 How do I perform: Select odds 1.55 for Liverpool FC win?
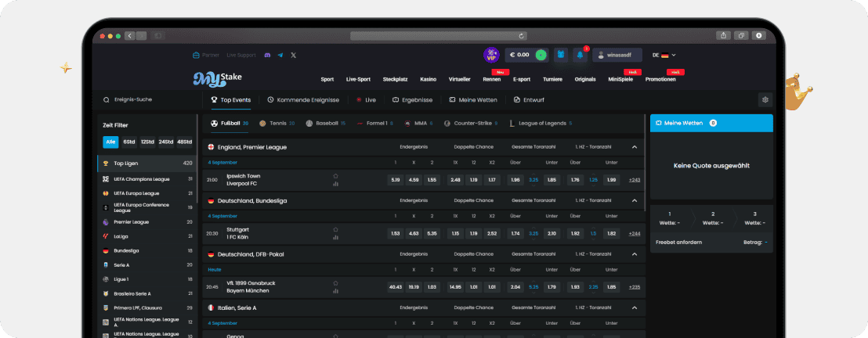tap(432, 180)
